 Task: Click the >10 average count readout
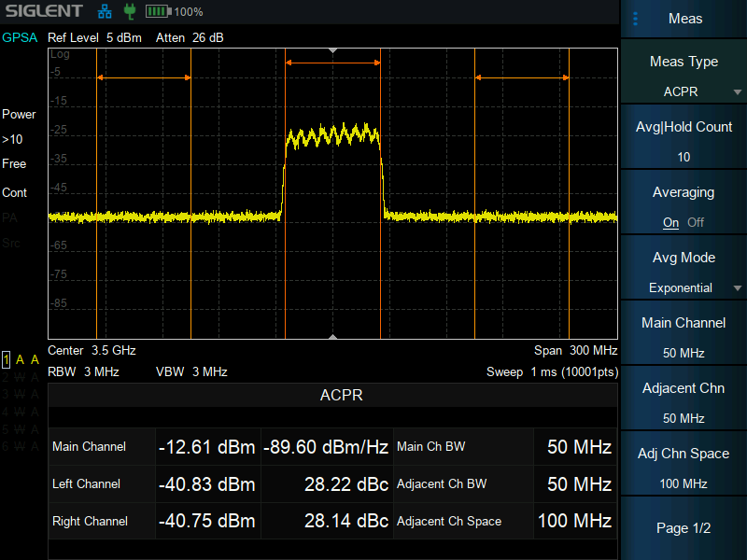click(x=12, y=139)
